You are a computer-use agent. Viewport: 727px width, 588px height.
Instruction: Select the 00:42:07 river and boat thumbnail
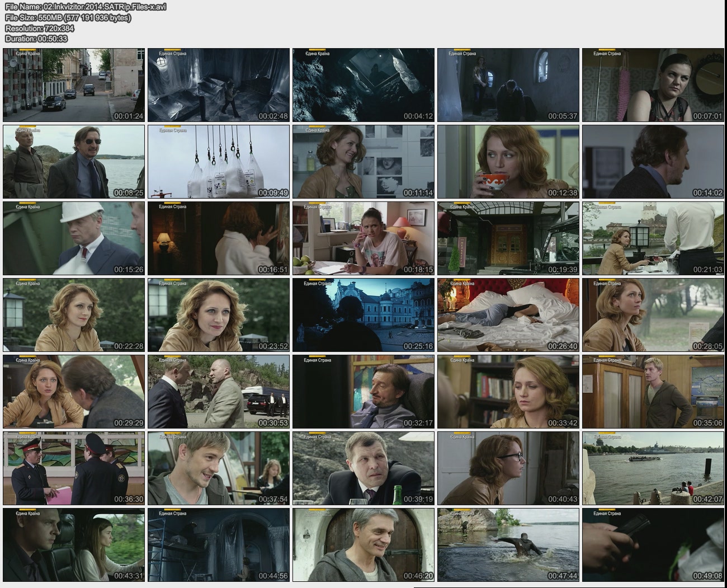click(653, 468)
